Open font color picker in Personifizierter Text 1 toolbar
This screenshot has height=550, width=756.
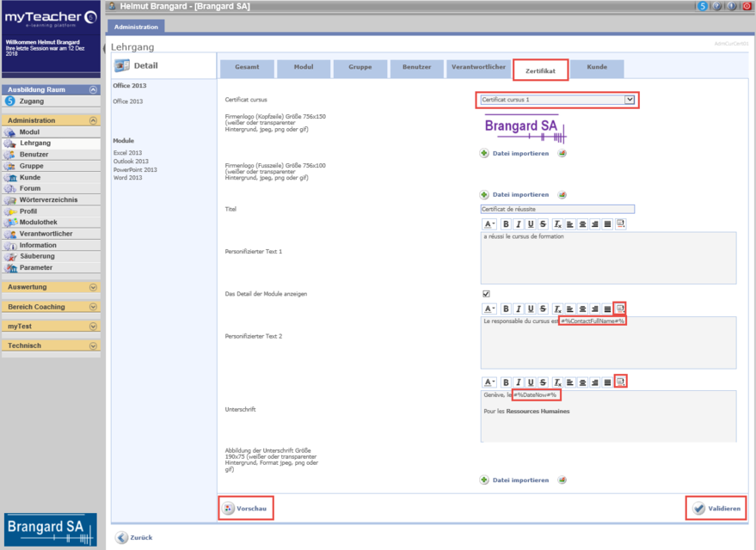[489, 223]
